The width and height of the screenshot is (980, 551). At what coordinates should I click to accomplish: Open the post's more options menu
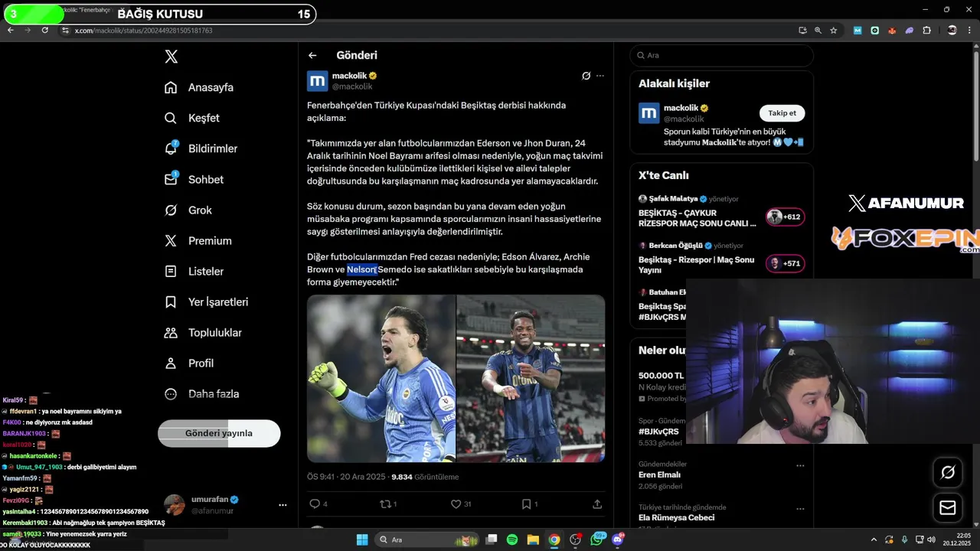click(600, 76)
